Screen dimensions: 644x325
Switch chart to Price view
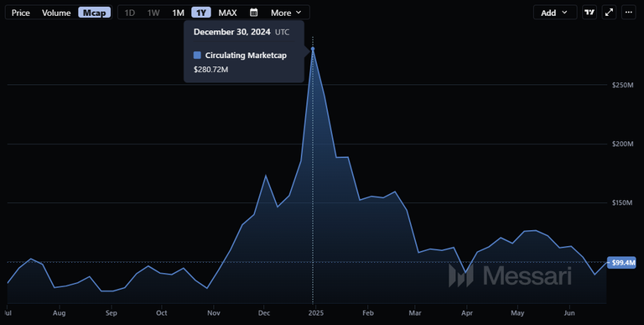[x=20, y=13]
